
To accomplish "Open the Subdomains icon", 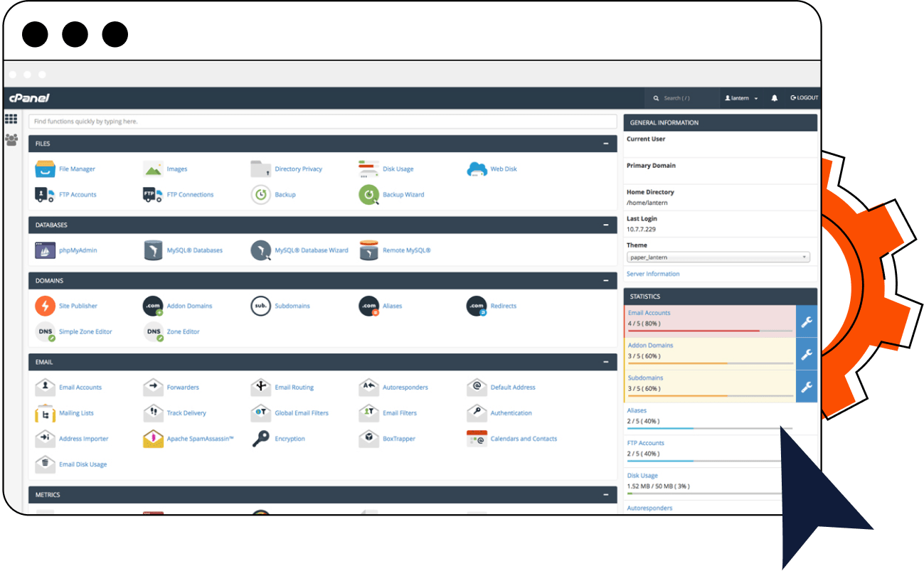I will pos(261,306).
